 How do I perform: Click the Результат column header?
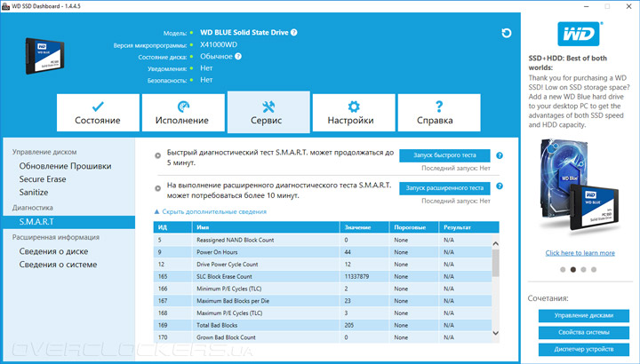[x=468, y=227]
